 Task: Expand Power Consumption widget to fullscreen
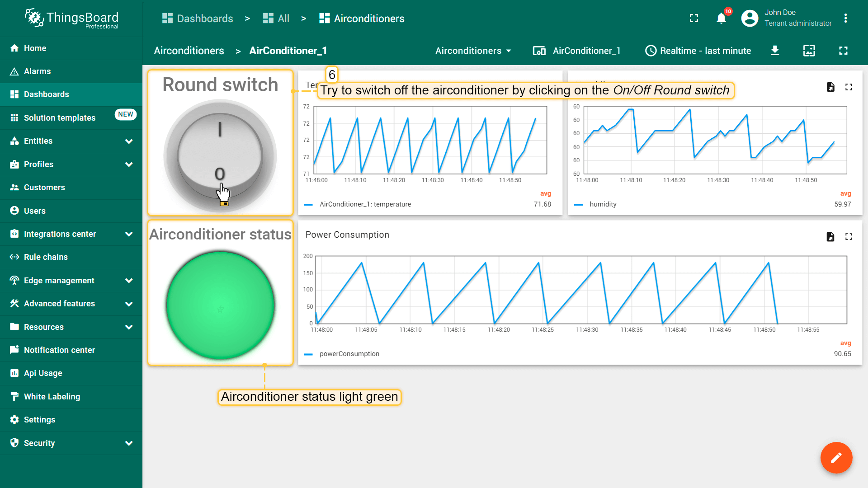click(x=849, y=237)
